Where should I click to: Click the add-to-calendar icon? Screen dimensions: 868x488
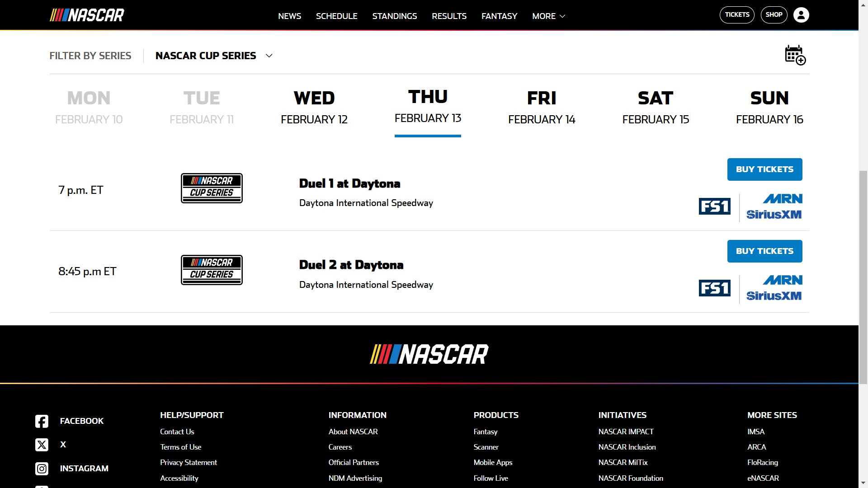[x=795, y=55]
